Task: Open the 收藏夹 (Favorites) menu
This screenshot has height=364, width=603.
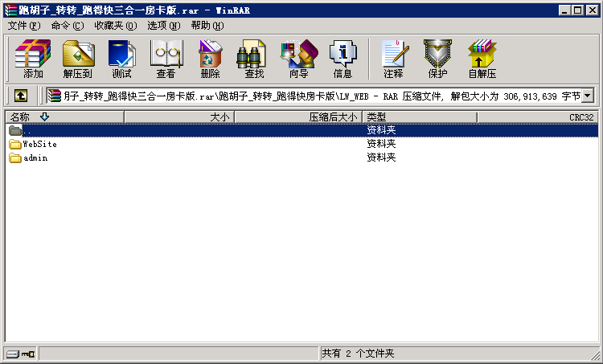Action: click(113, 26)
